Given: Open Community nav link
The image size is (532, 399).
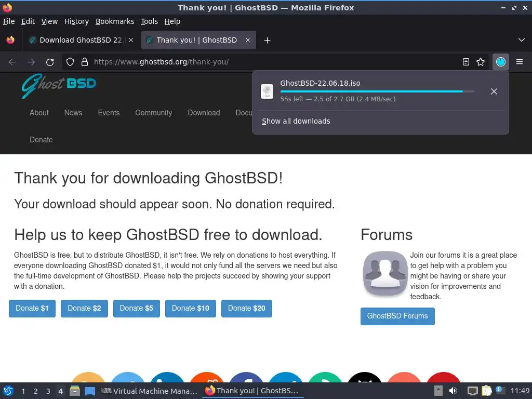Looking at the screenshot, I should pyautogui.click(x=154, y=113).
